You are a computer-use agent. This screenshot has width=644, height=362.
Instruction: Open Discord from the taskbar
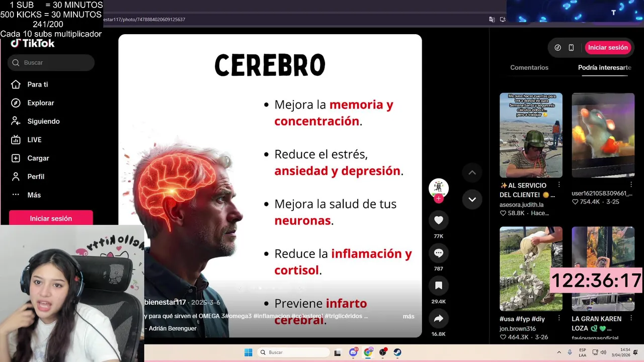(x=354, y=352)
